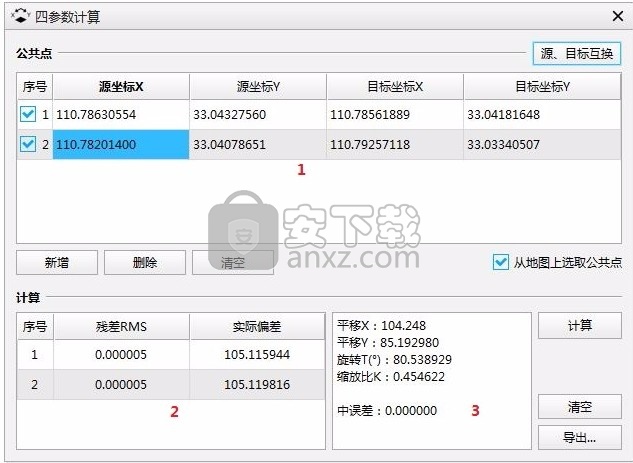
Task: Uncheck the checkbox for common point row 1
Action: (x=28, y=114)
